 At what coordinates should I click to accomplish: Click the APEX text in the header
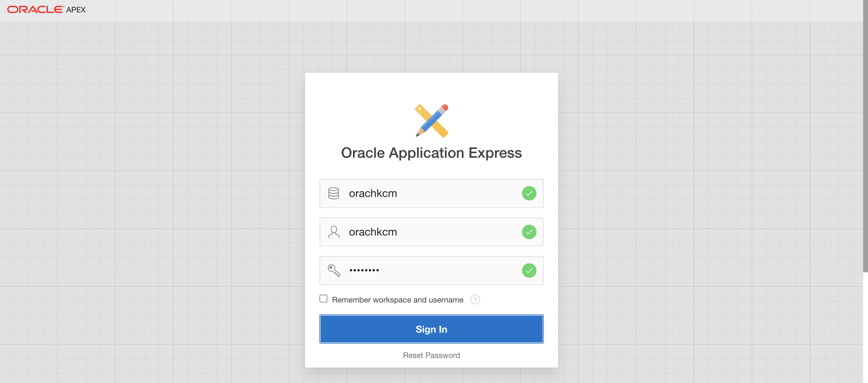[x=76, y=10]
